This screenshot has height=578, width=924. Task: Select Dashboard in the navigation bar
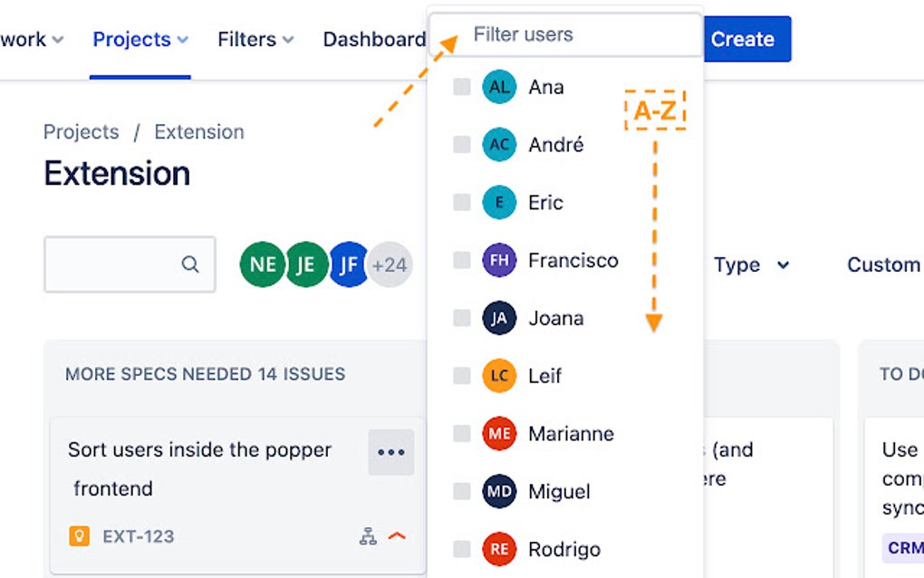374,39
